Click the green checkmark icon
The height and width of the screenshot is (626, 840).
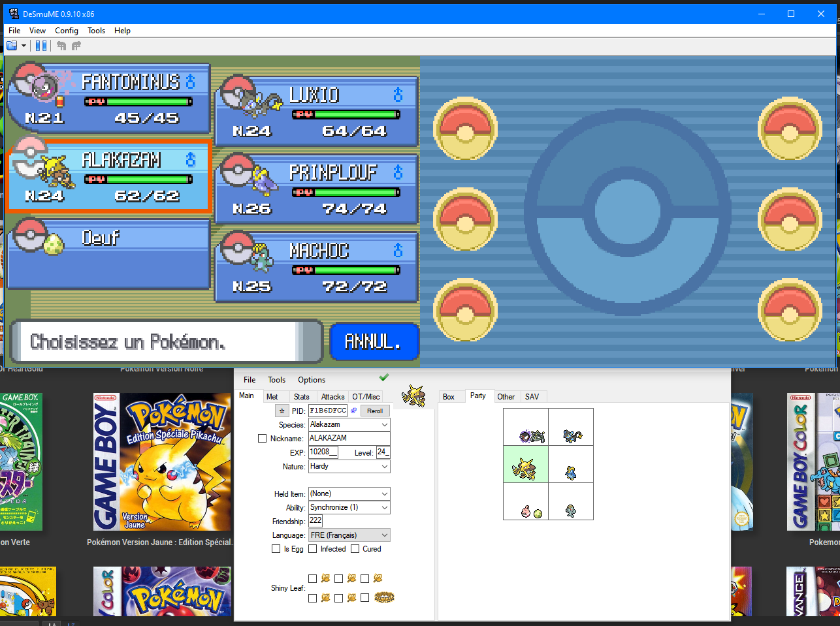tap(384, 377)
